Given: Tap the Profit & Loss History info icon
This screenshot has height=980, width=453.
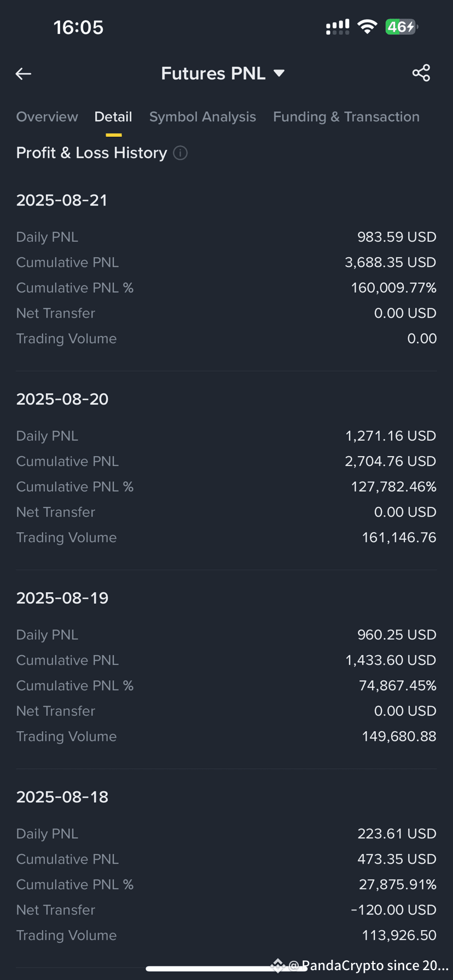Looking at the screenshot, I should click(181, 153).
